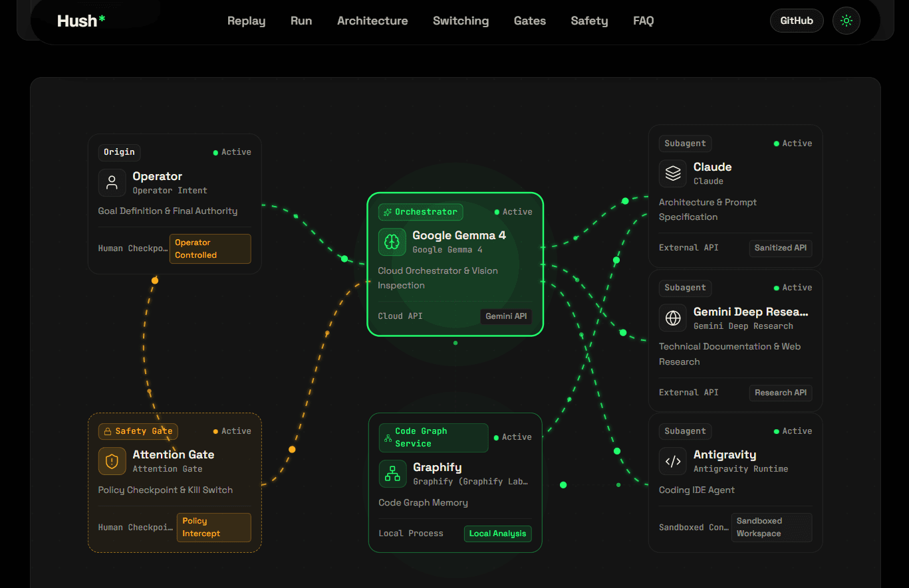This screenshot has width=909, height=588.
Task: Click the Sanitized API tag
Action: point(781,248)
